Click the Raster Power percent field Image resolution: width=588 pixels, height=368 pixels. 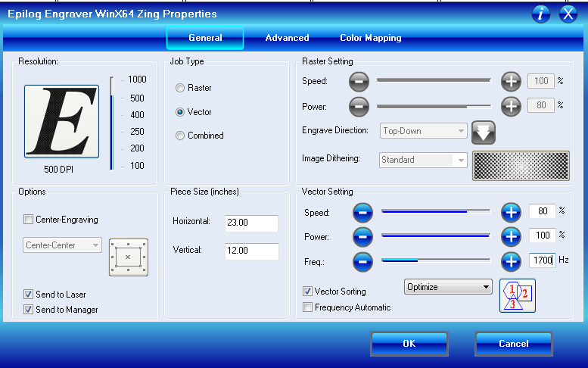pos(541,105)
